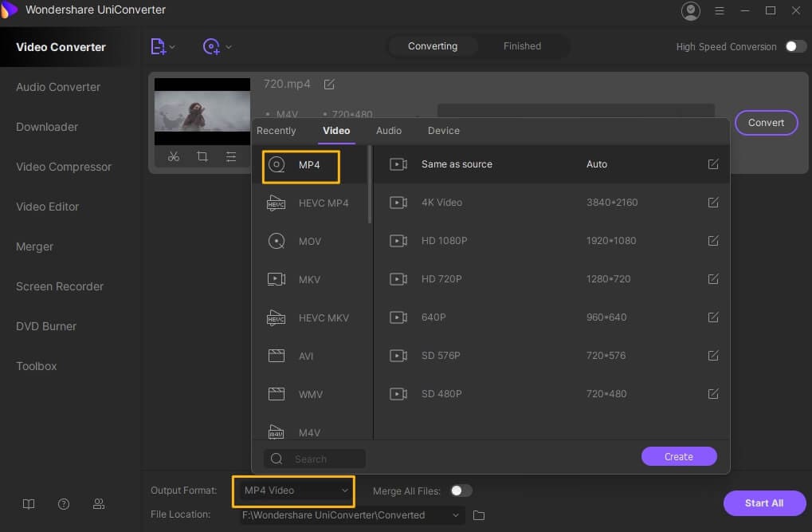Switch to the Video tab
Viewport: 812px width, 532px height.
[x=336, y=131]
